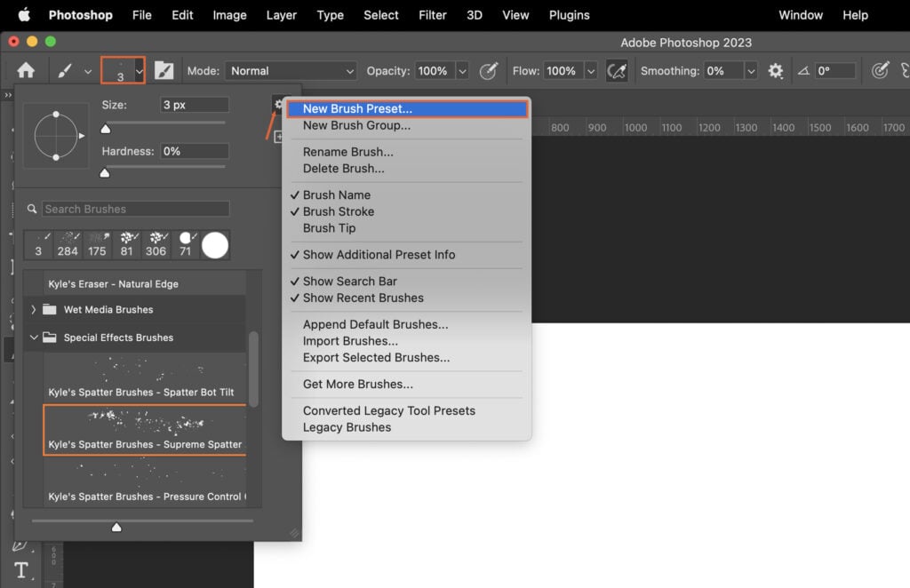
Task: Open the Filter menu
Action: pos(433,15)
